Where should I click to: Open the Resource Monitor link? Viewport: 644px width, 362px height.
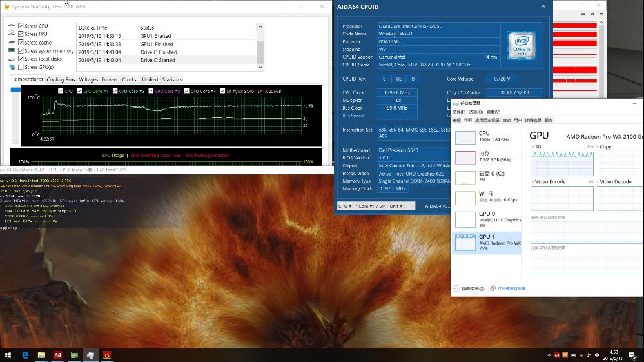pos(511,288)
